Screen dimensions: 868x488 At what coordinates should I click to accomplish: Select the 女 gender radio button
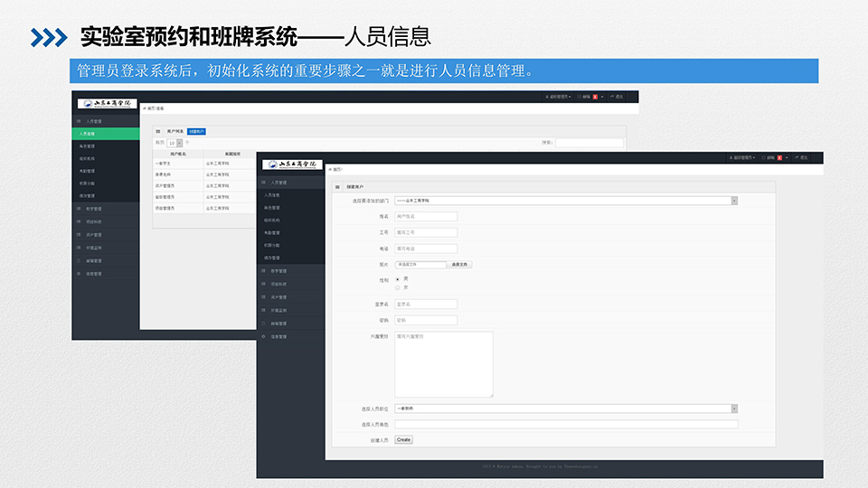(x=398, y=287)
